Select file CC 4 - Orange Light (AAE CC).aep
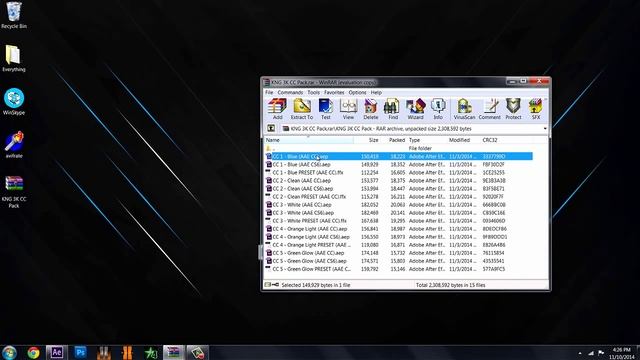The image size is (640, 360). (x=398, y=229)
